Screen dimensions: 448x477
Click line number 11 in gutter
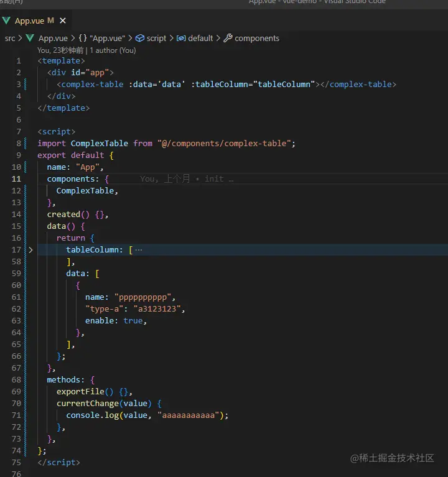coord(16,179)
